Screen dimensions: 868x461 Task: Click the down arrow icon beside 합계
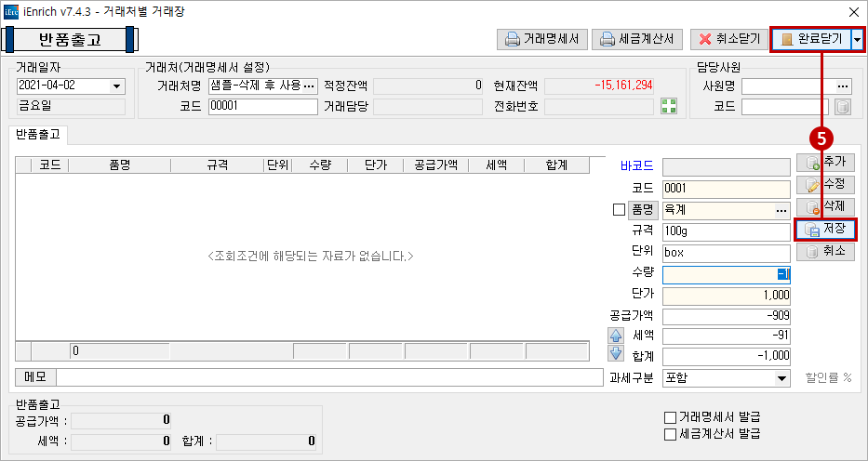pyautogui.click(x=616, y=353)
